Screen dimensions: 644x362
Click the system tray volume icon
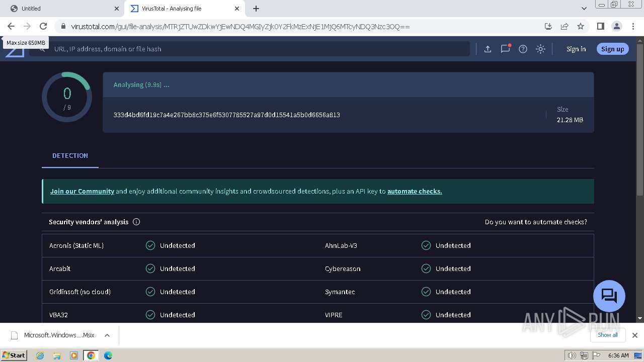(x=572, y=355)
